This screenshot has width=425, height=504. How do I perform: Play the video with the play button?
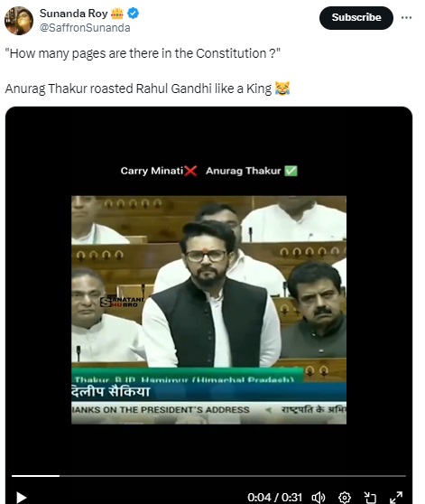(x=21, y=498)
